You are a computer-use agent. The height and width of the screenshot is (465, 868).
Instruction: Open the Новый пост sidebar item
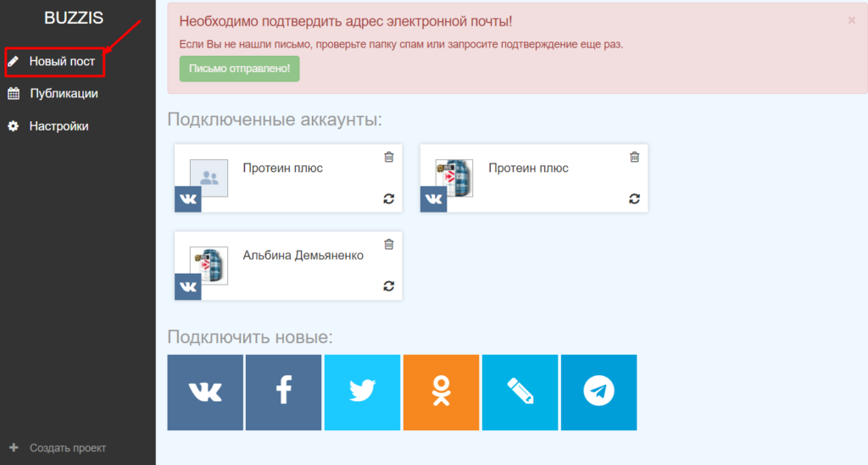click(x=61, y=62)
